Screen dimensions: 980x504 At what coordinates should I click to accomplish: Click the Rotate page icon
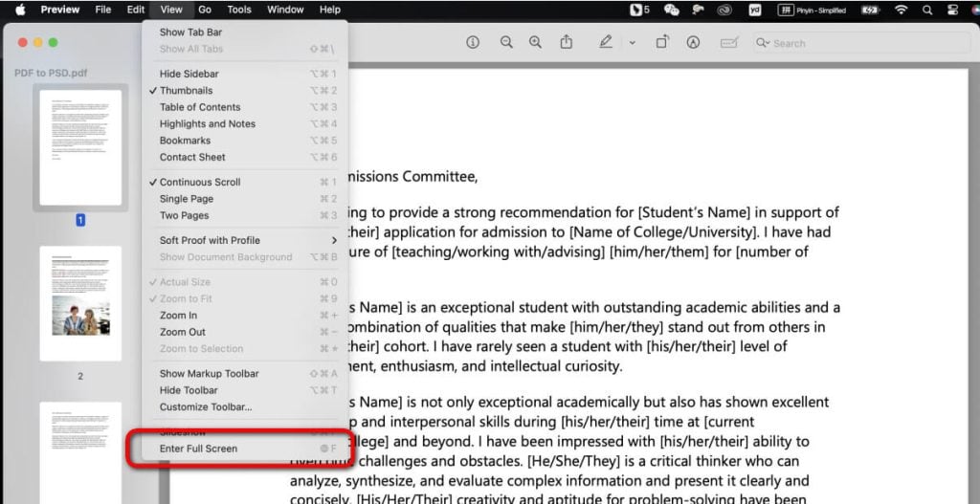coord(662,43)
